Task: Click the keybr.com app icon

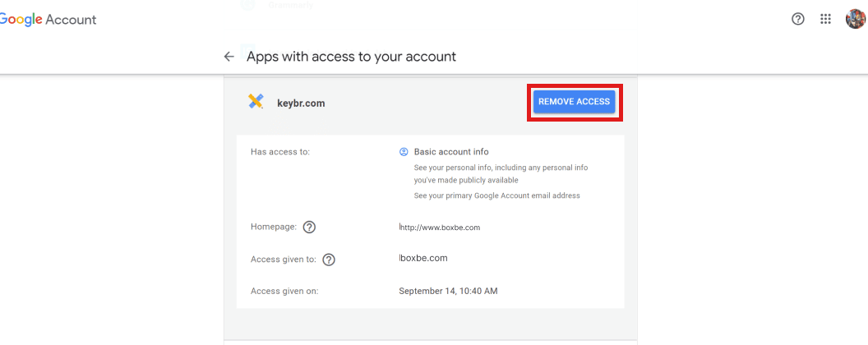Action: point(256,102)
